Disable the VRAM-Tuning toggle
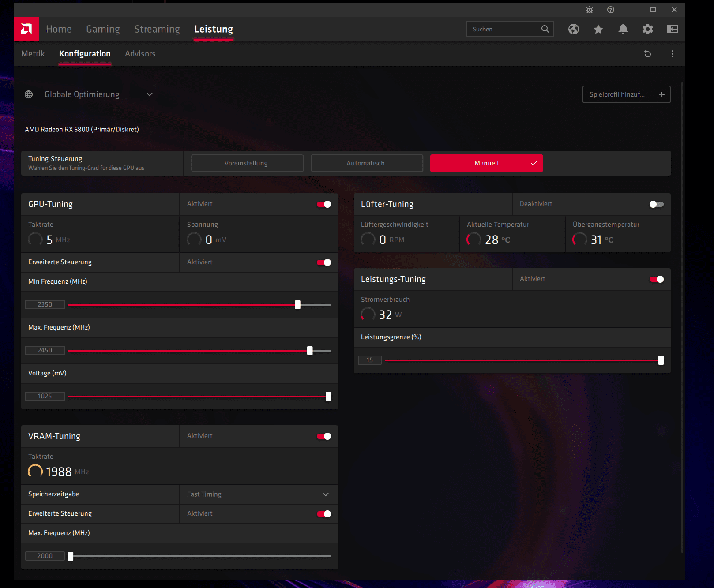Image resolution: width=714 pixels, height=588 pixels. (x=324, y=436)
